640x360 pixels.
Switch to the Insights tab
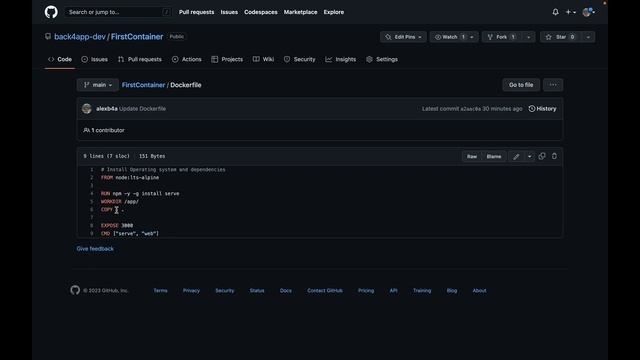click(341, 59)
